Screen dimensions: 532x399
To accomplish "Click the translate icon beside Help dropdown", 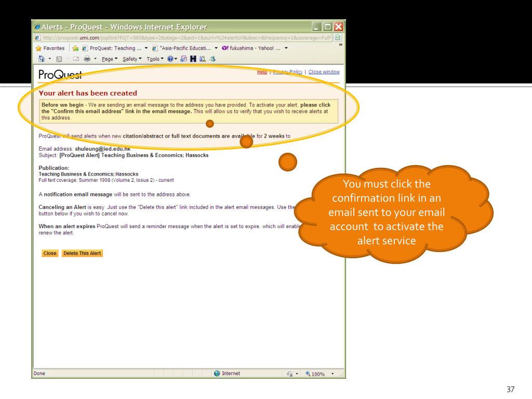I will pyautogui.click(x=183, y=59).
